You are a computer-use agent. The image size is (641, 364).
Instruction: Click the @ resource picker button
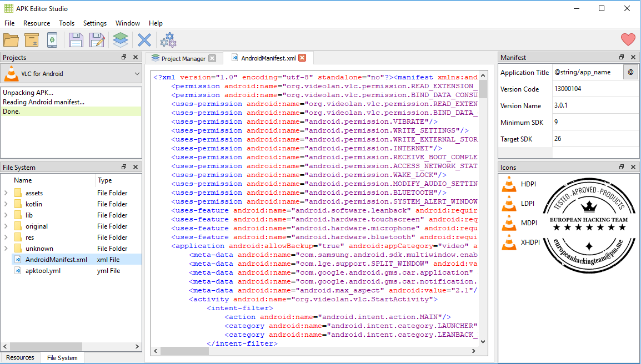631,72
